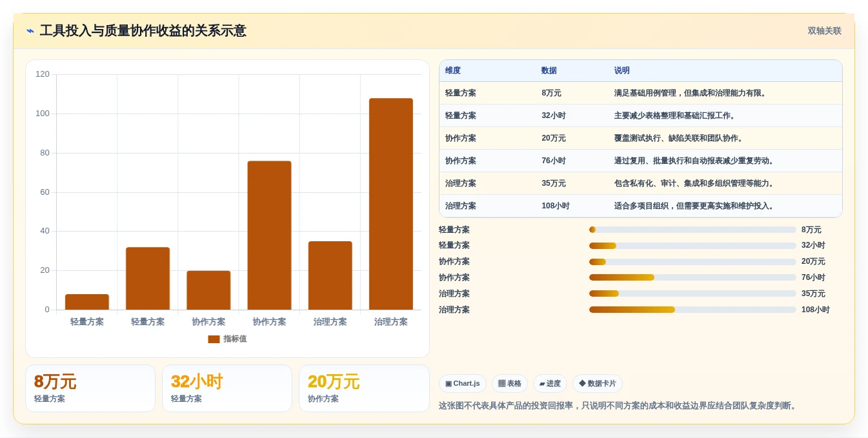The width and height of the screenshot is (868, 438).
Task: Select the 表格 chip
Action: coord(510,384)
